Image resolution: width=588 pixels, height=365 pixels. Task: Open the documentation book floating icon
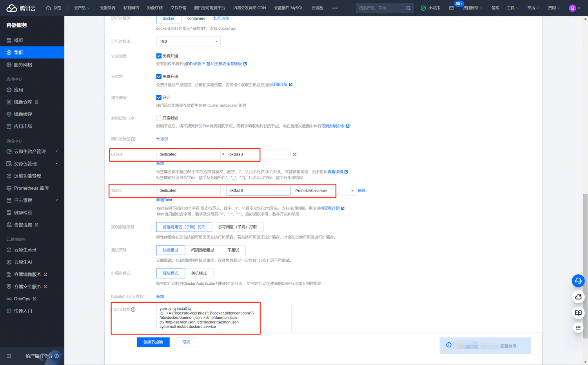pyautogui.click(x=578, y=313)
